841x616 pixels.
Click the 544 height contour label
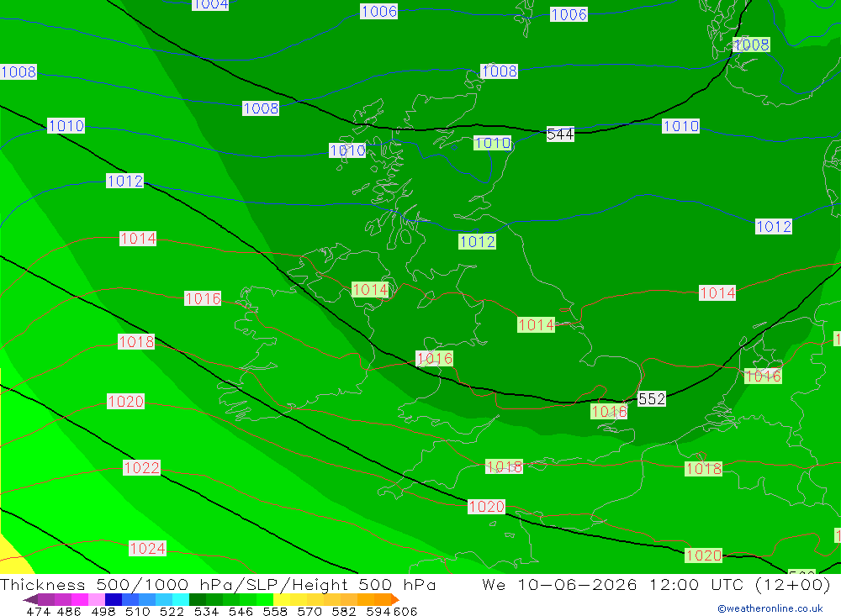click(x=560, y=134)
